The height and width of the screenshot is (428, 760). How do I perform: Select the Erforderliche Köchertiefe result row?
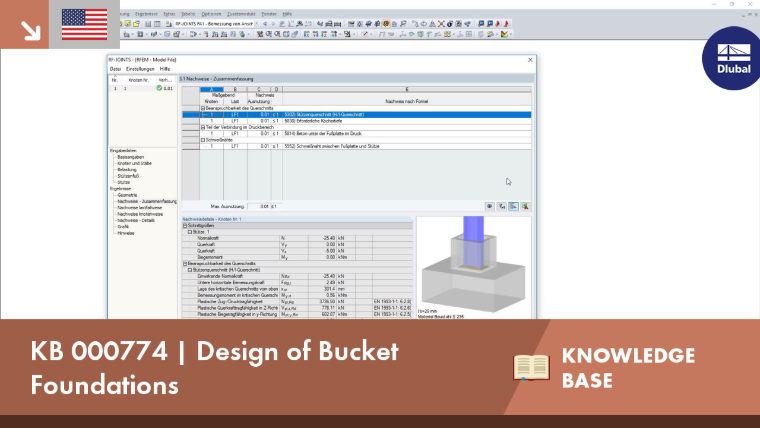[x=356, y=121]
